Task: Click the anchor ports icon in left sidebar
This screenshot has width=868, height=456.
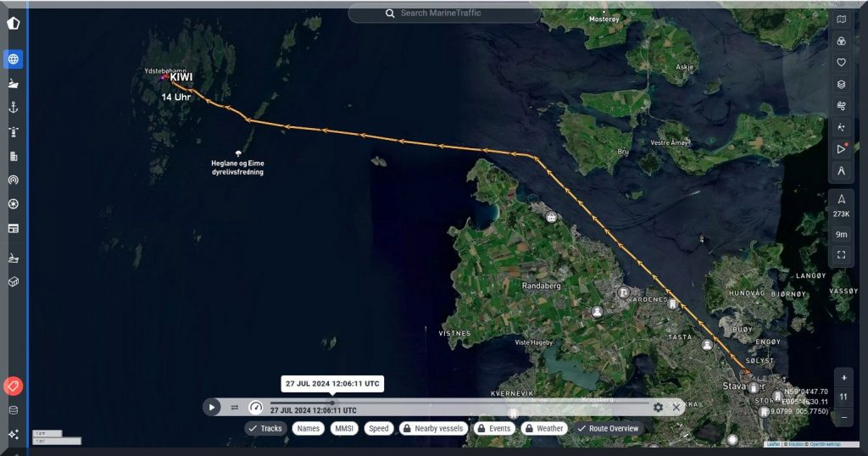Action: [x=14, y=108]
